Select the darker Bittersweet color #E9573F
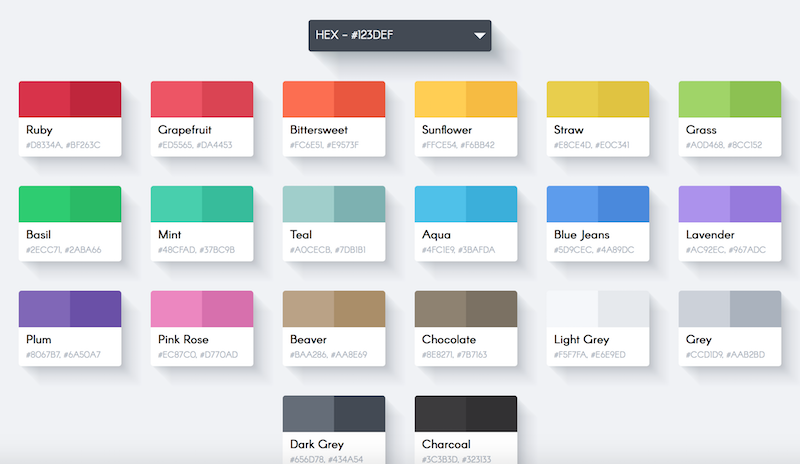The width and height of the screenshot is (800, 464). click(360, 99)
